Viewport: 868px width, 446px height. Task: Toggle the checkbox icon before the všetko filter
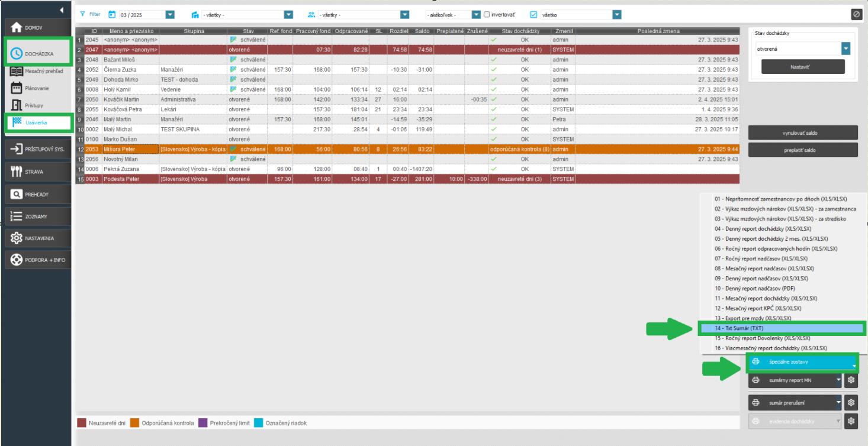click(x=533, y=15)
